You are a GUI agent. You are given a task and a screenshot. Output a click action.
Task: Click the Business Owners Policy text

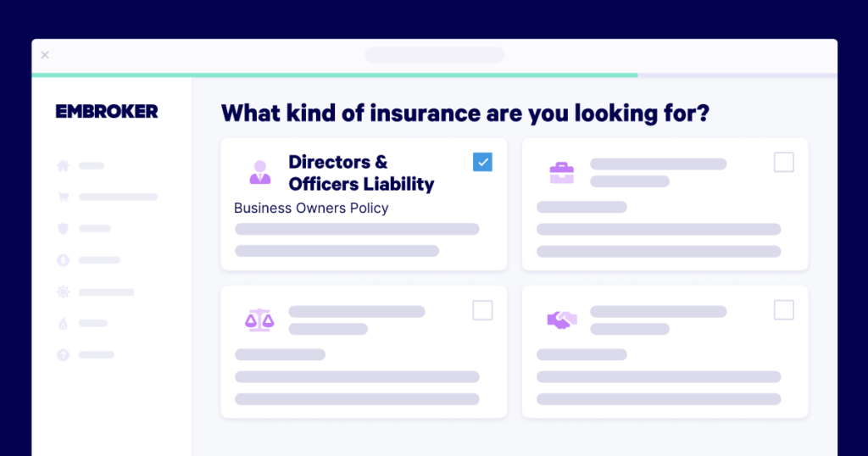311,209
